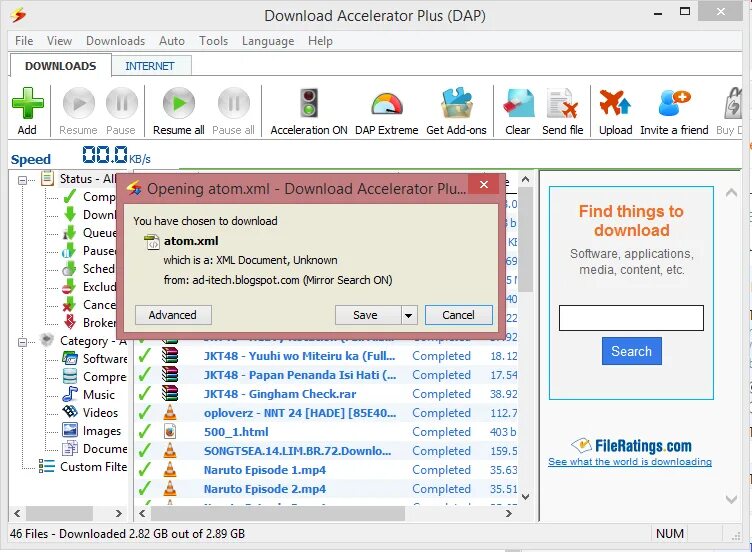Open the Tools menu
The height and width of the screenshot is (552, 752).
coord(213,41)
